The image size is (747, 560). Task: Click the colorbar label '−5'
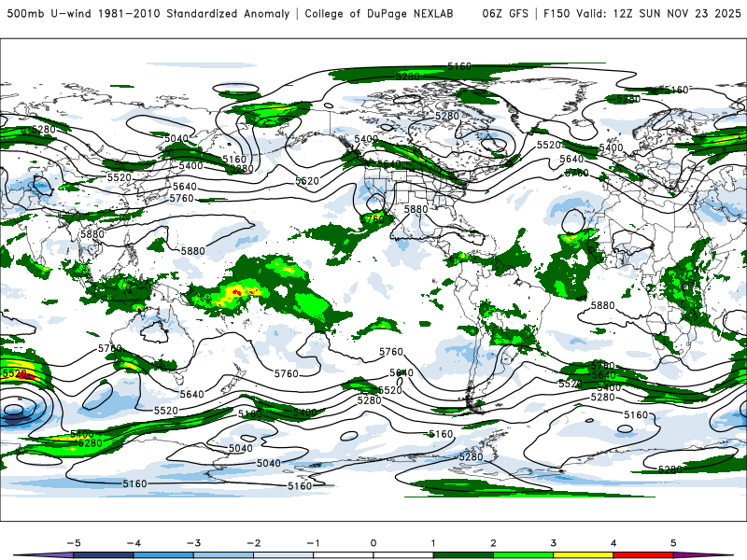click(74, 543)
